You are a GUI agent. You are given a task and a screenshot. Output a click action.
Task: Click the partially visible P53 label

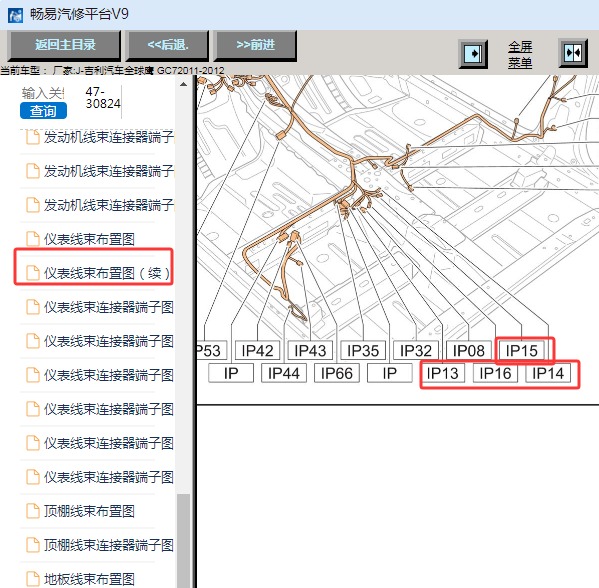click(x=212, y=350)
